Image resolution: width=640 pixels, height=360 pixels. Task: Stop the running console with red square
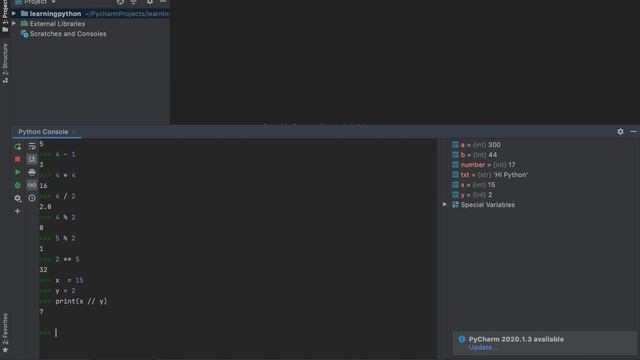point(18,159)
